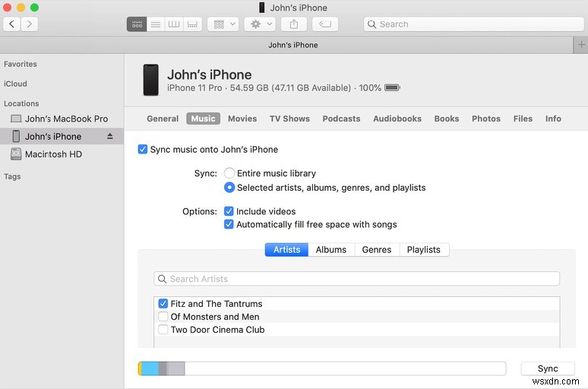Toggle Automatically fill free space with songs

(x=229, y=224)
